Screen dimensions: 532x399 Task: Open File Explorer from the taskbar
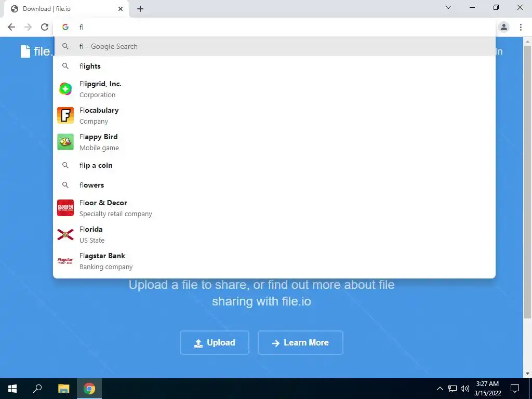point(63,389)
